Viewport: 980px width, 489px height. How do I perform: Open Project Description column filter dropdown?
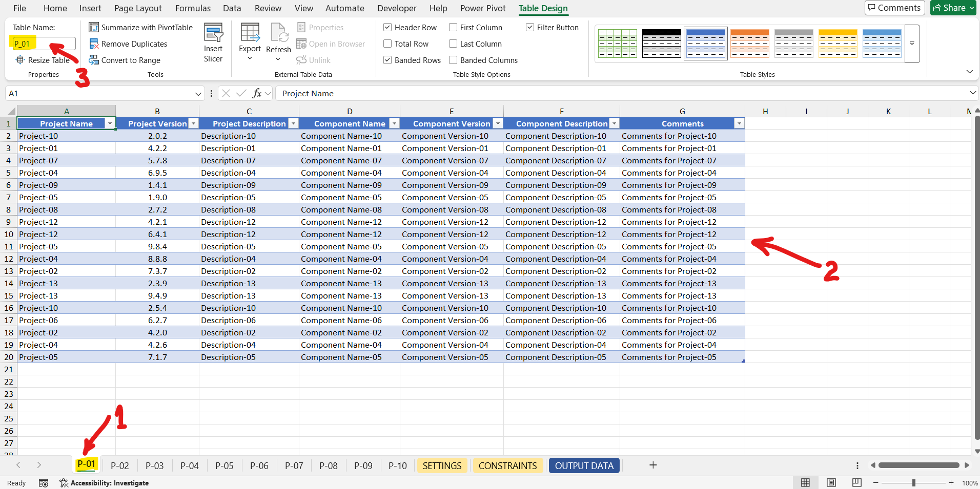point(293,123)
